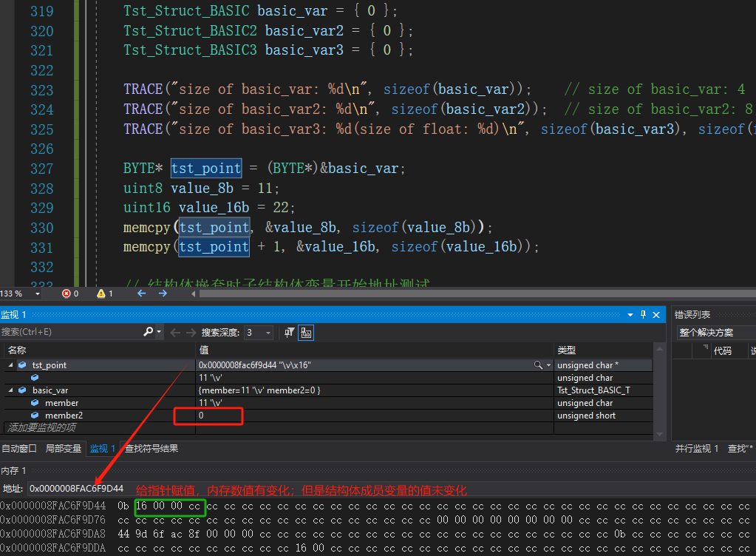
Task: Open the 查找 tab at bottom right
Action: [x=740, y=449]
